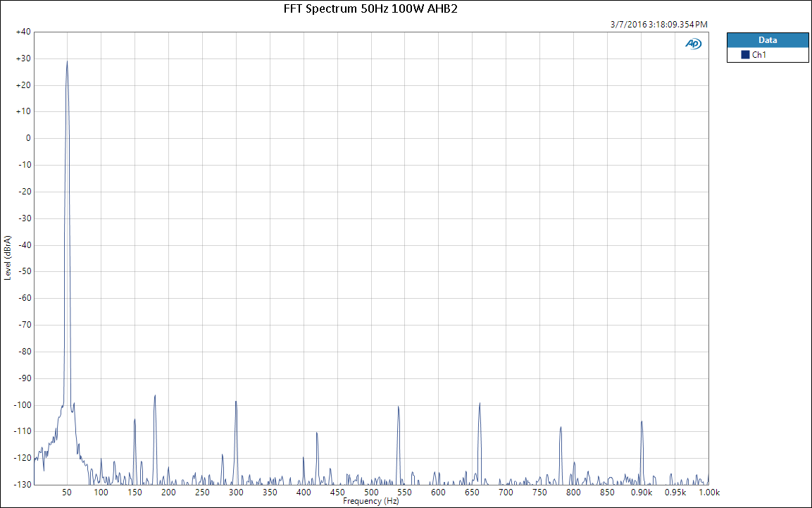Viewport: 812px width, 508px height.
Task: Click the +10 y-axis label
Action: [x=23, y=111]
